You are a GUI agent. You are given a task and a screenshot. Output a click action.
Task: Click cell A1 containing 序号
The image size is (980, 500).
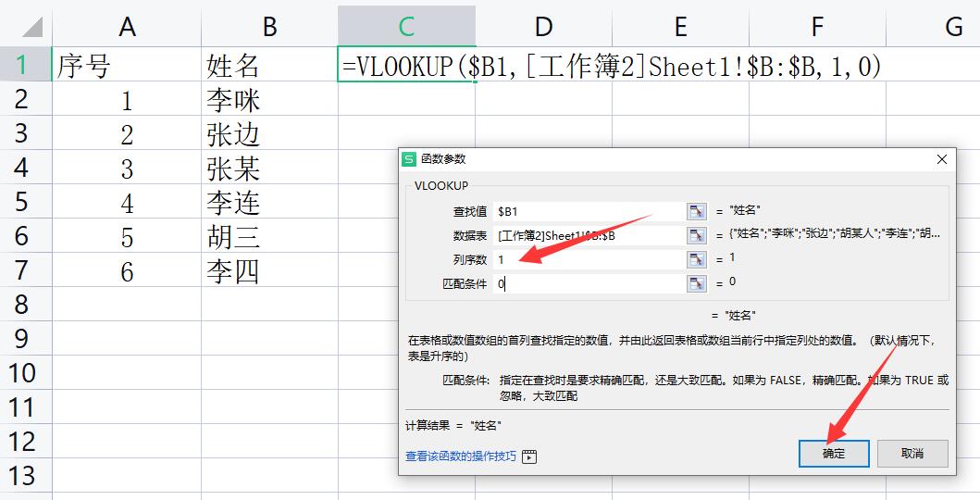click(127, 66)
